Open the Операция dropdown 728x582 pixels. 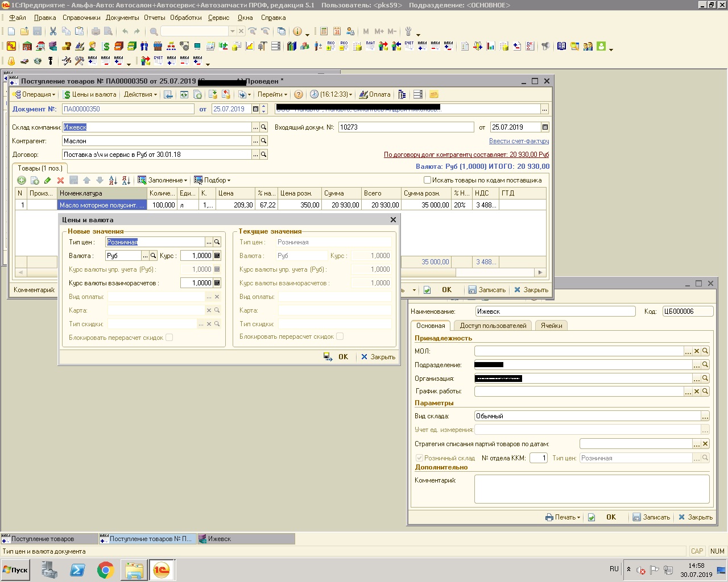[34, 94]
